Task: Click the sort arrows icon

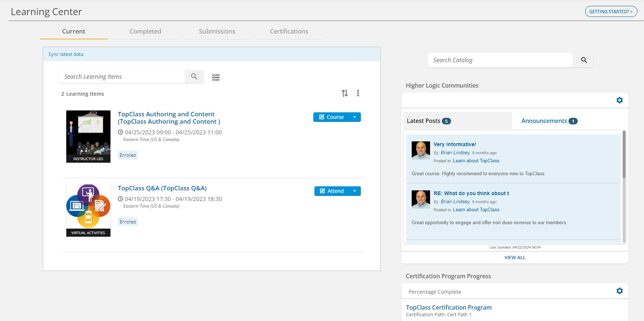Action: click(345, 93)
